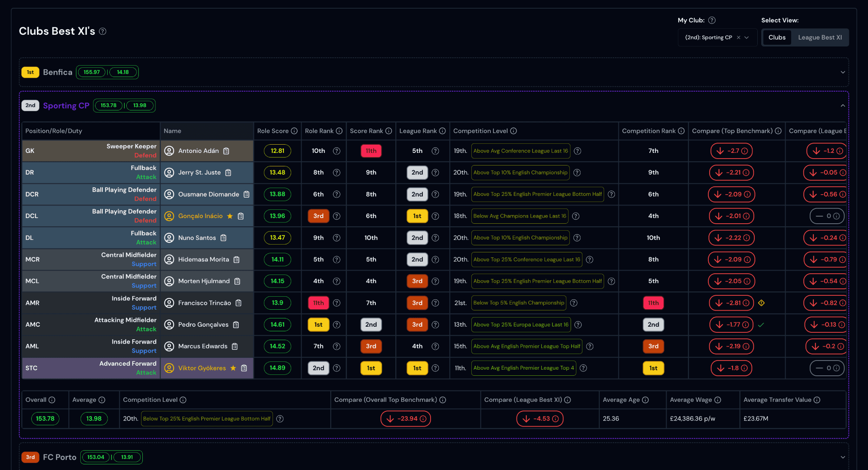Open Gonçalo Inácio player link
868x470 pixels.
201,216
